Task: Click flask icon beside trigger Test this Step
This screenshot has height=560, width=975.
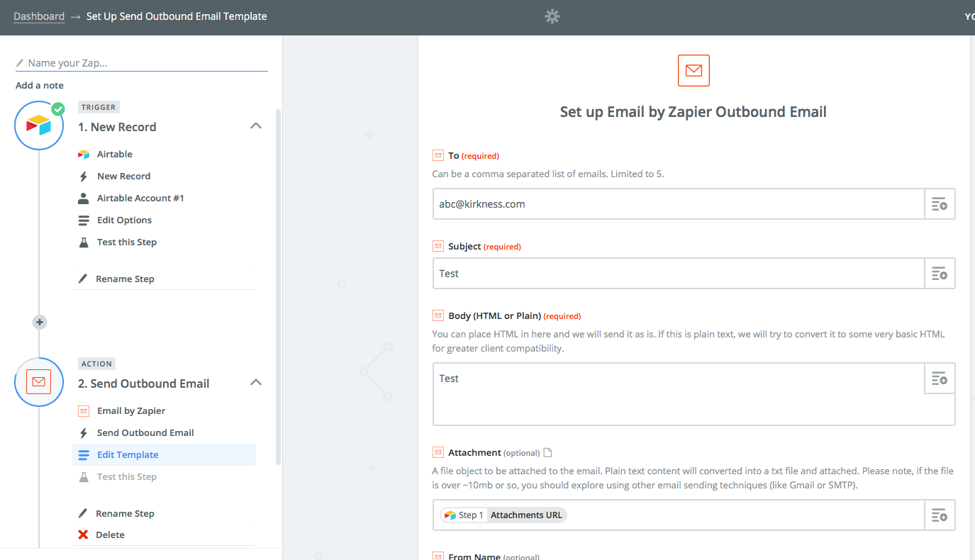Action: [84, 242]
